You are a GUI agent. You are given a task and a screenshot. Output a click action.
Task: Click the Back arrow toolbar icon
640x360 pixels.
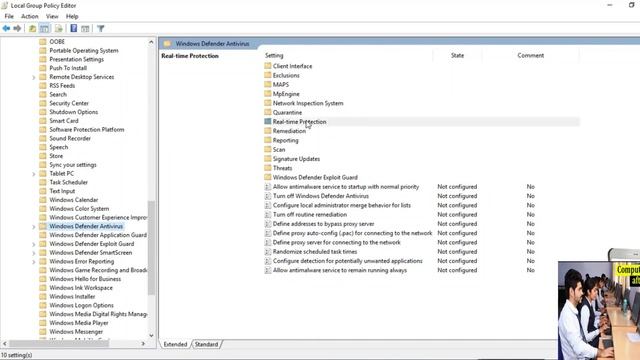coord(6,28)
